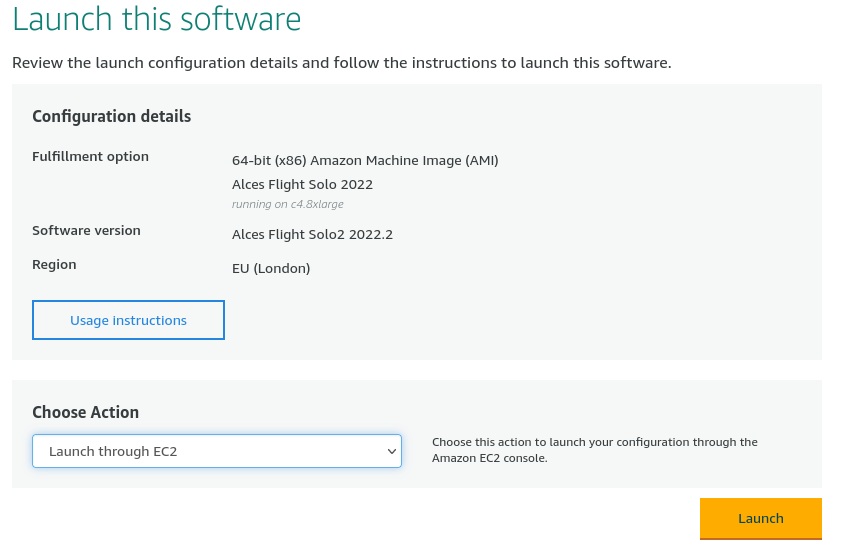The width and height of the screenshot is (841, 546).
Task: Expand the Choose Action dropdown chevron
Action: pos(392,452)
